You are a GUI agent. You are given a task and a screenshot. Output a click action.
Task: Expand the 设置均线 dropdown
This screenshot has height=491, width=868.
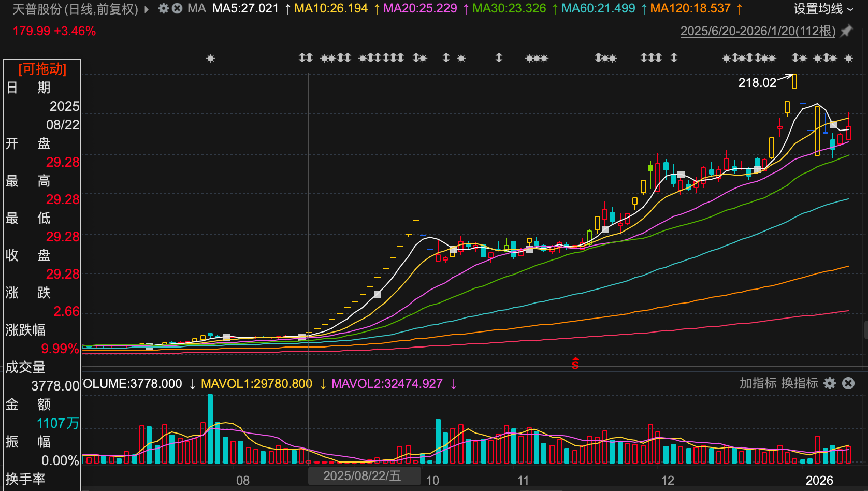click(x=823, y=9)
